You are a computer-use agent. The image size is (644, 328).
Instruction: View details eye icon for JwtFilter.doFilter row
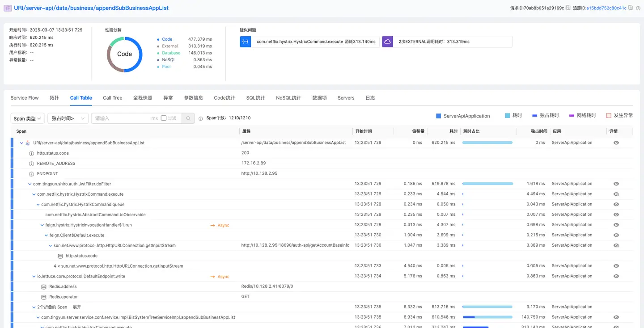tap(616, 184)
